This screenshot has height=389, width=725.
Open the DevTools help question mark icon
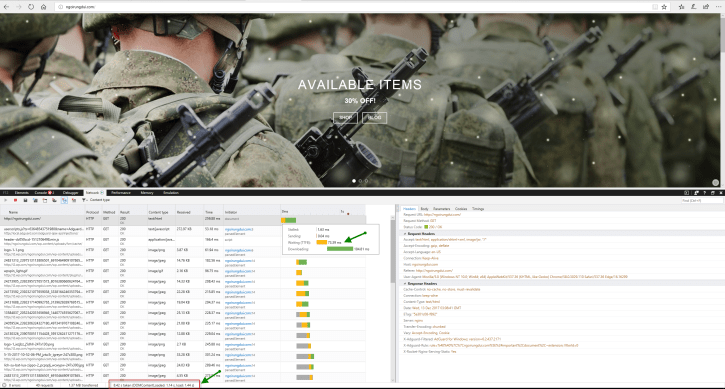[704, 193]
